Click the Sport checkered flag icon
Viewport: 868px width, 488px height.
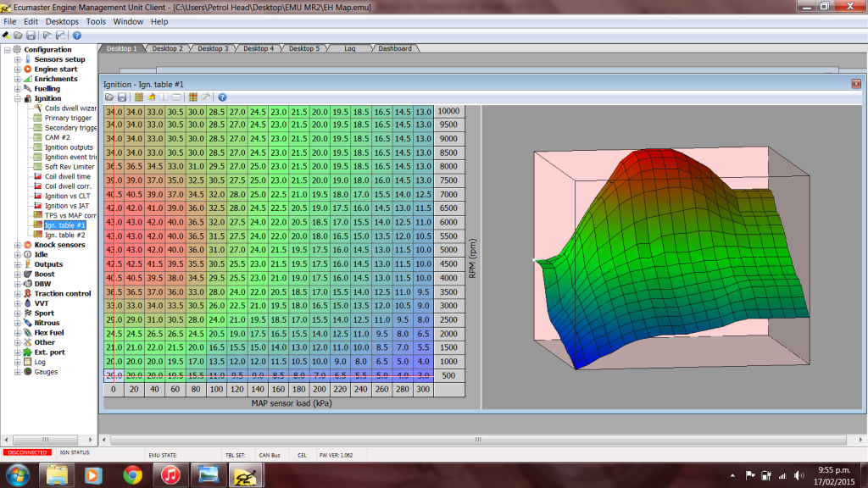coord(28,313)
